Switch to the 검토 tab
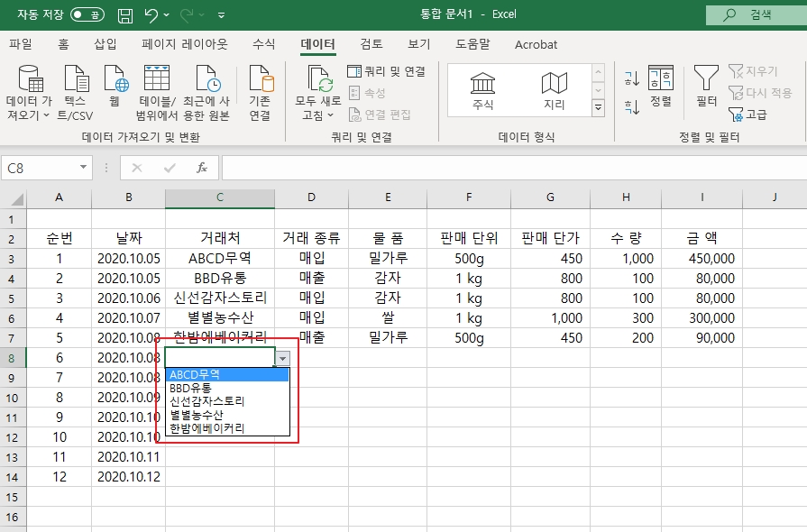 coord(371,44)
